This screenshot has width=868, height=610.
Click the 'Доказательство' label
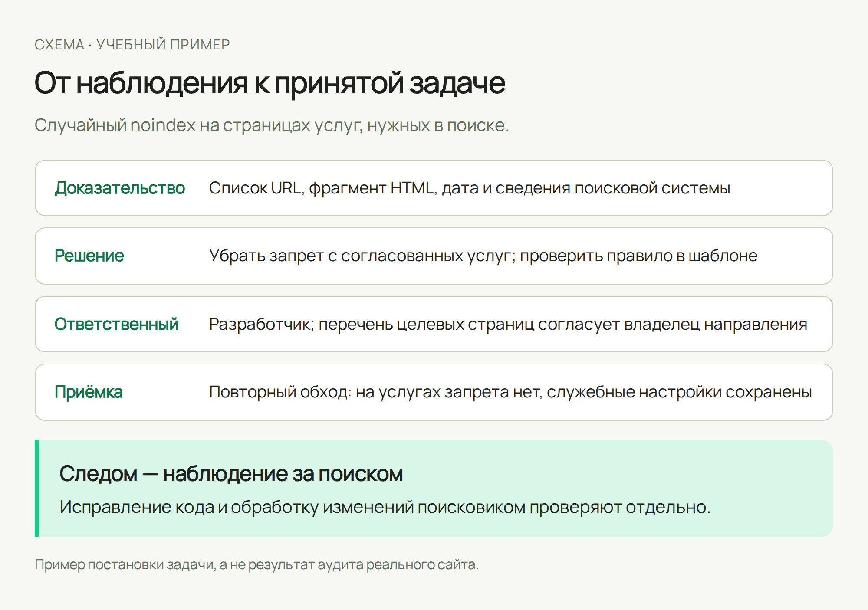pyautogui.click(x=120, y=188)
